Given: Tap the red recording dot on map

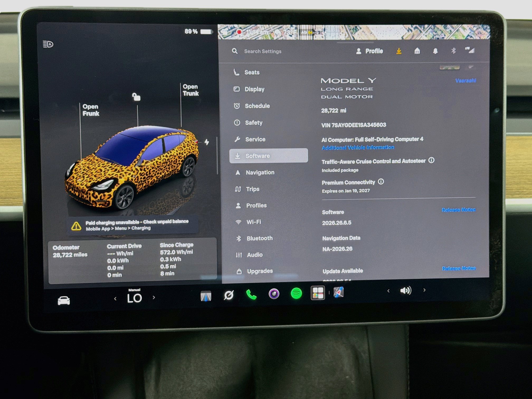Looking at the screenshot, I should [x=239, y=32].
